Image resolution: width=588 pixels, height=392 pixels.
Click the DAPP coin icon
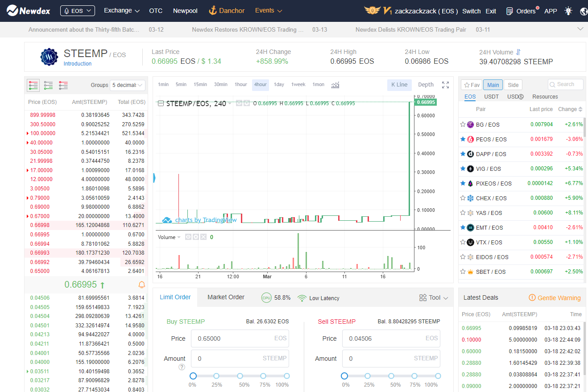(x=470, y=154)
